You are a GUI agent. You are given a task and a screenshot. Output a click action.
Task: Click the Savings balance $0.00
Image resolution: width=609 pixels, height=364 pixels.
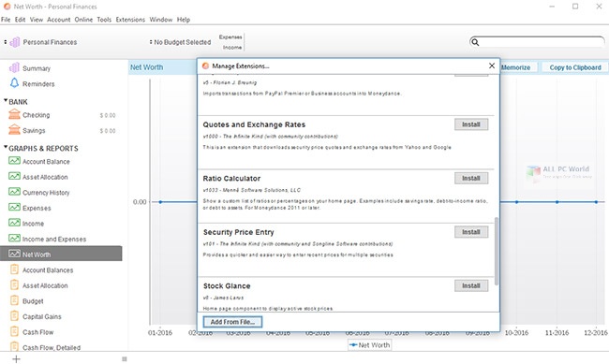pyautogui.click(x=108, y=131)
